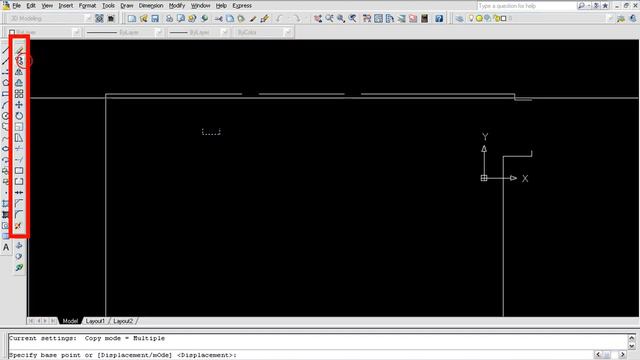Select the Erase tool in Modify toolbar

(19, 50)
